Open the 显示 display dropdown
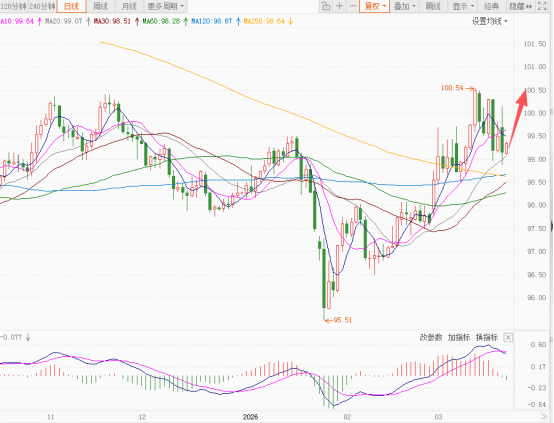554x423 pixels. [x=463, y=6]
